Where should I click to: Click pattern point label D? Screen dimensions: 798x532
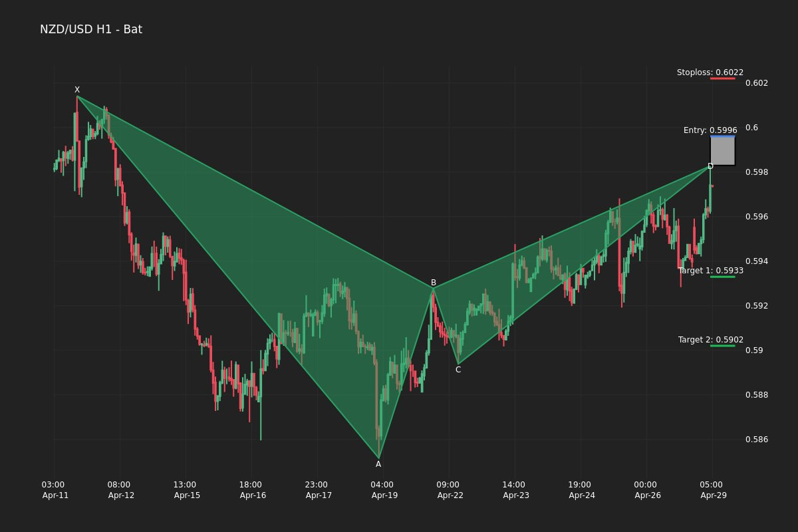710,166
